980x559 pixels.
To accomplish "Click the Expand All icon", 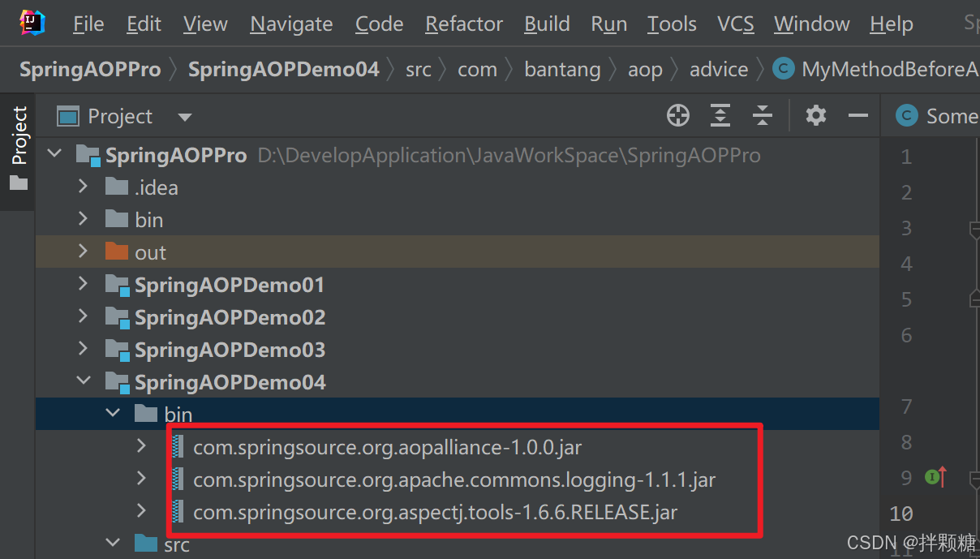I will pyautogui.click(x=720, y=116).
